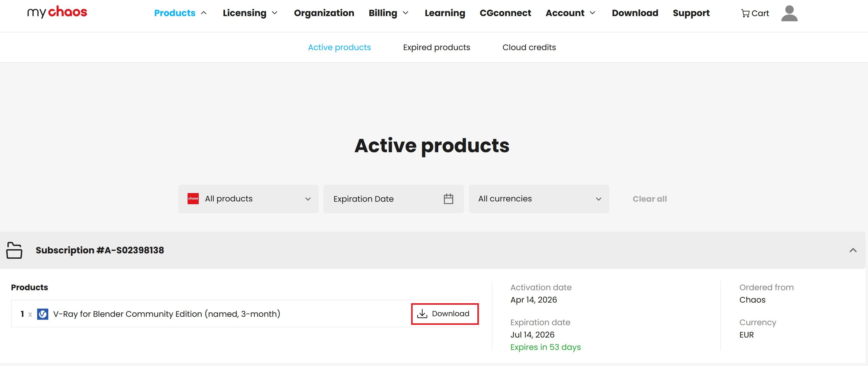868x366 pixels.
Task: Click the V-Ray product logo icon
Action: (42, 314)
